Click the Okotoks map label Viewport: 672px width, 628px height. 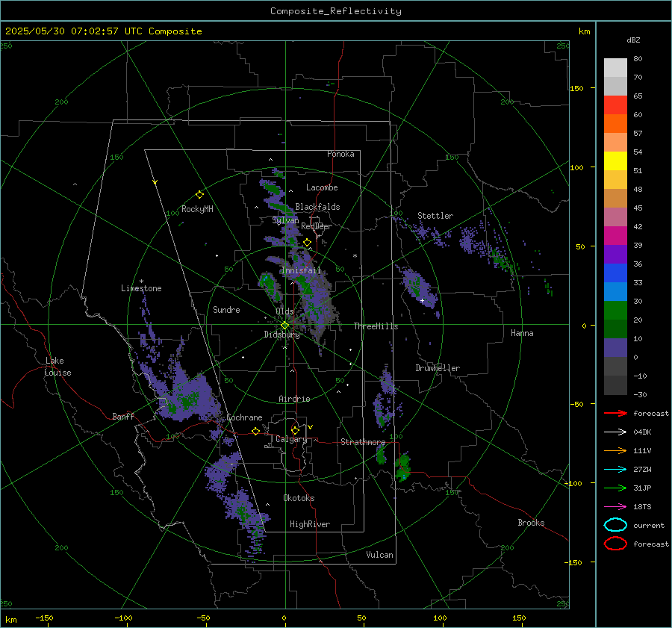[x=299, y=498]
